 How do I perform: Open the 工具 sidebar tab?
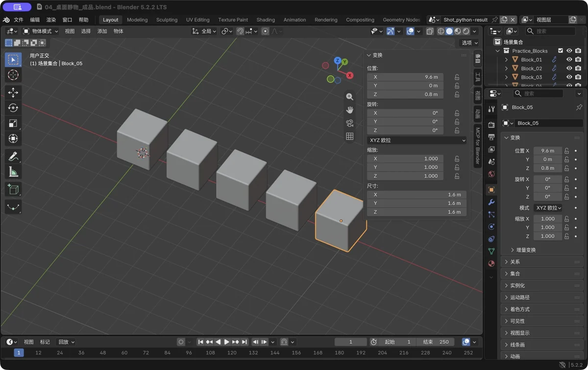(x=478, y=76)
